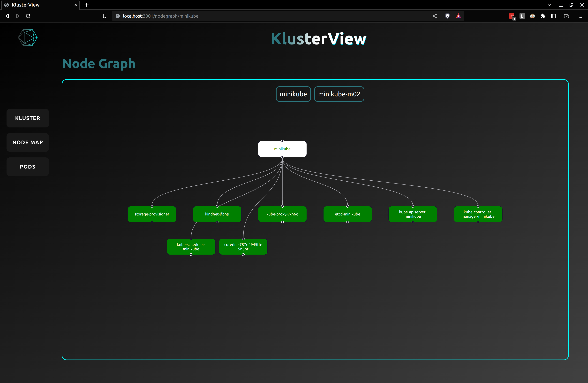Go back with browser back arrow

7,16
